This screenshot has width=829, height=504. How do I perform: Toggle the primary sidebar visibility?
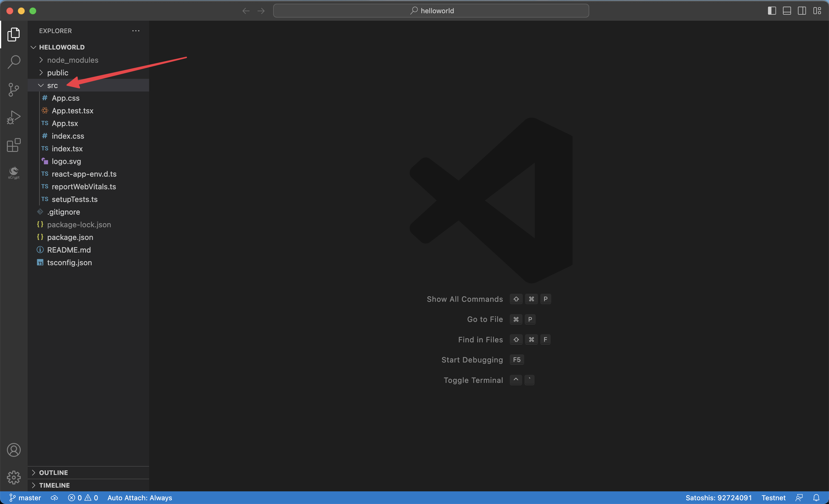[x=772, y=11]
